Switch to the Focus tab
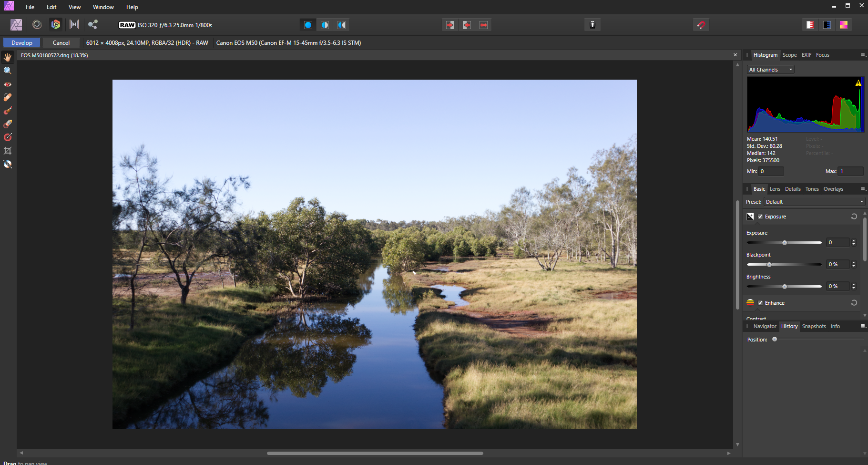 [x=823, y=55]
